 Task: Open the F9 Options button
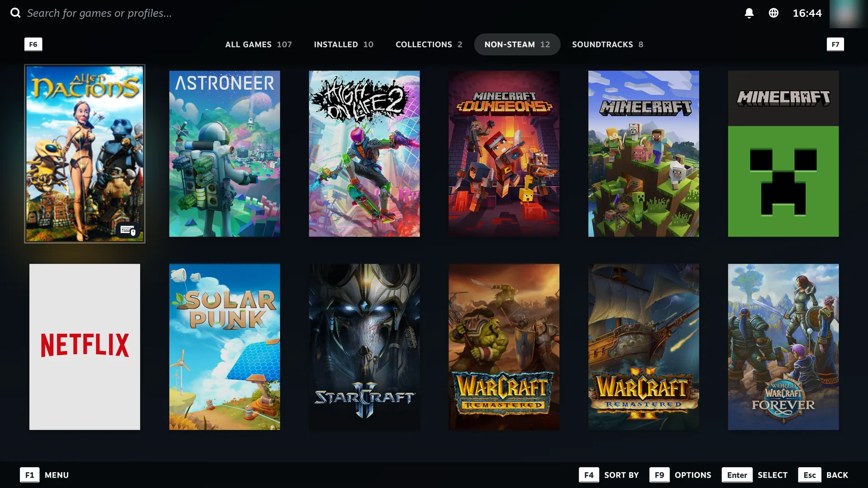point(680,475)
